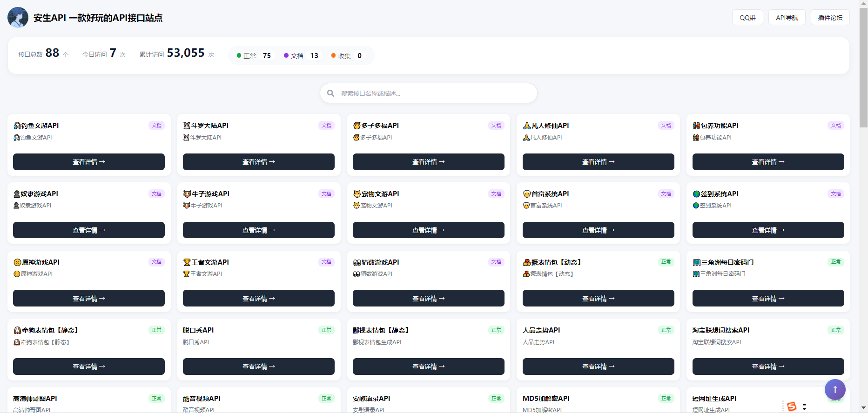The image size is (868, 413).
Task: Open 查看详情 for 脱口秀API
Action: click(x=258, y=366)
